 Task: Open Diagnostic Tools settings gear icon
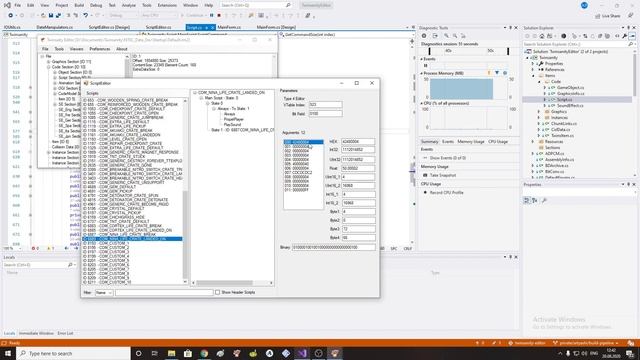pyautogui.click(x=424, y=36)
